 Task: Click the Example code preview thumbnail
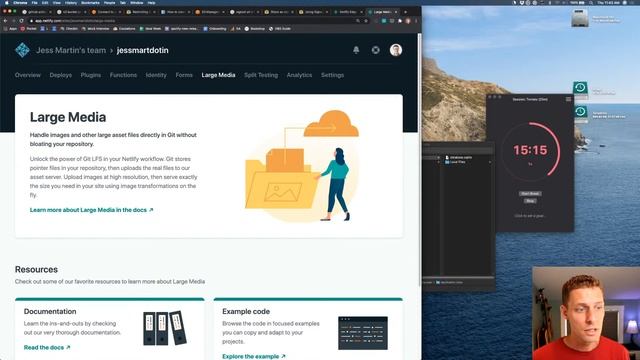coord(363,333)
